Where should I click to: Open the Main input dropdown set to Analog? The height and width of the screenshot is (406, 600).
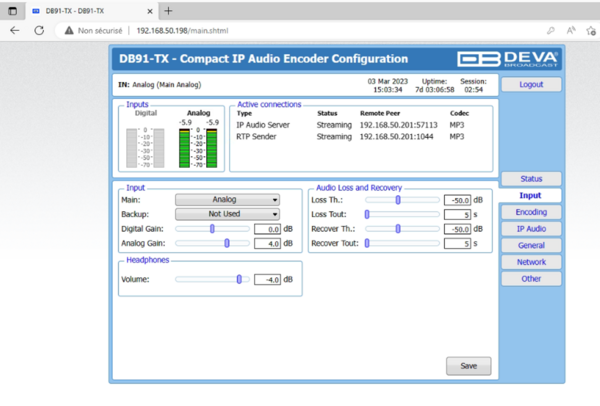point(227,200)
